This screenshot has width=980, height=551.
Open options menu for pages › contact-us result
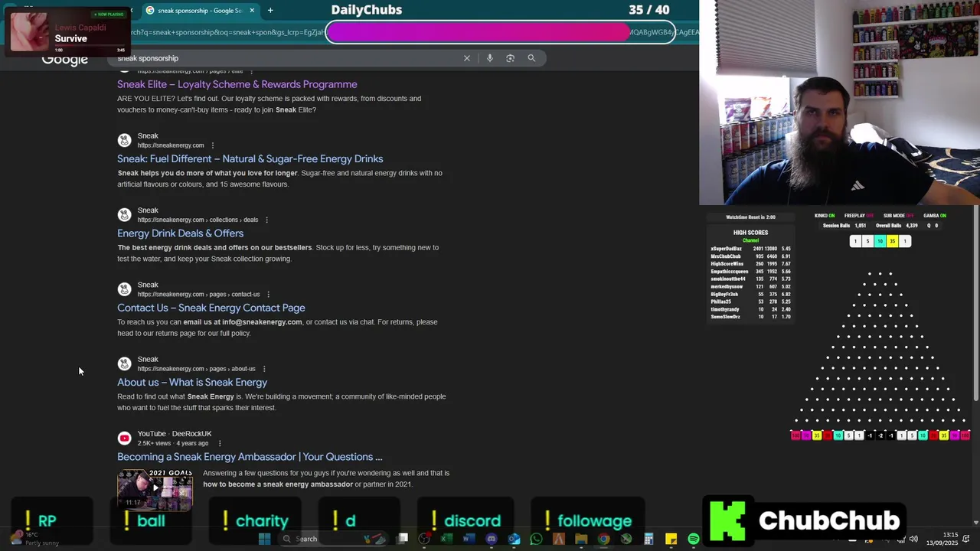pos(268,294)
